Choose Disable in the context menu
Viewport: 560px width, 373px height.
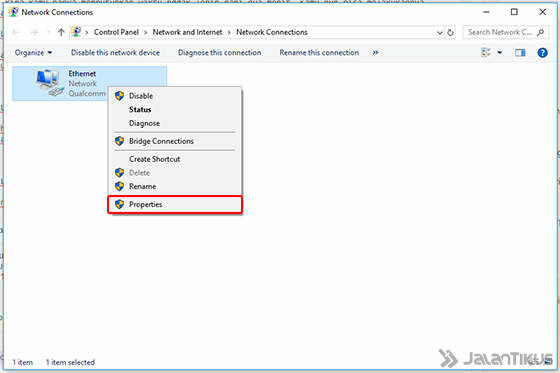[x=175, y=96]
